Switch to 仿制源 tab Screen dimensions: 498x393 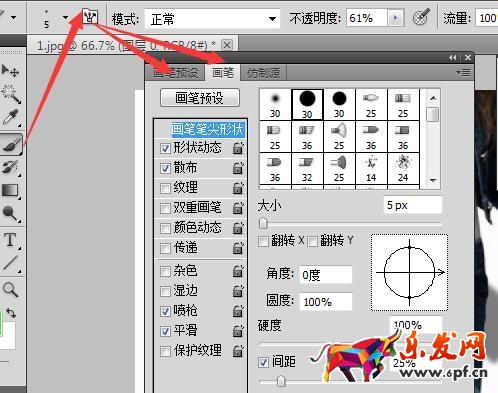pyautogui.click(x=263, y=72)
